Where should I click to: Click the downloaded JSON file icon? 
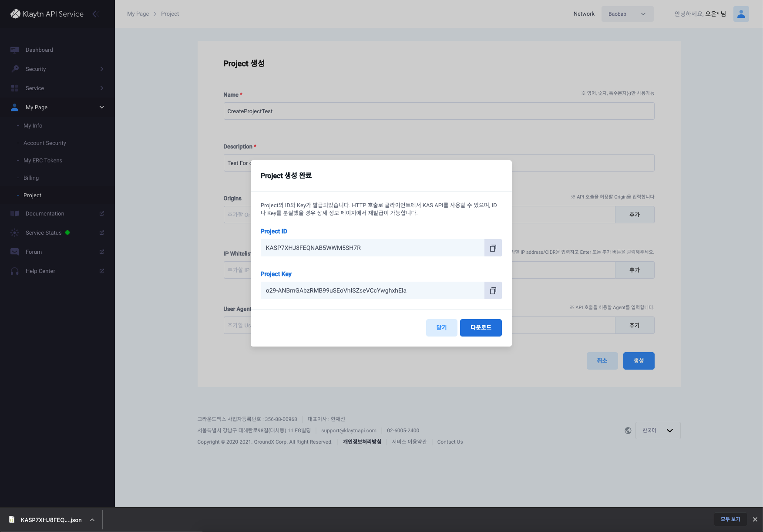pos(12,519)
